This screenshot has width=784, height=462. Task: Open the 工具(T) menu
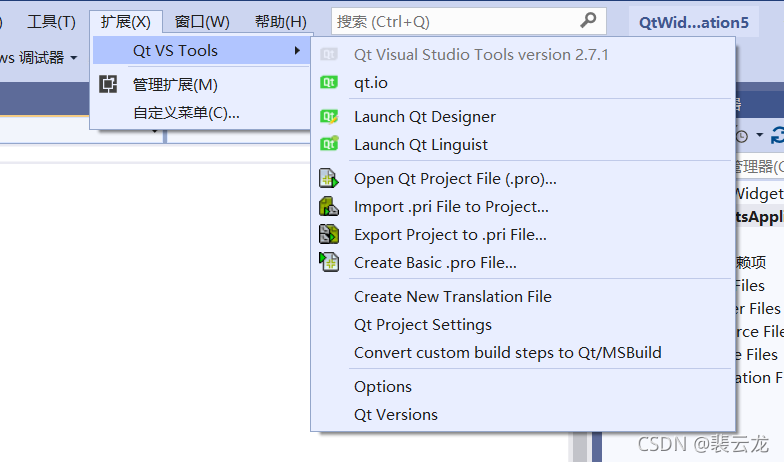click(51, 22)
